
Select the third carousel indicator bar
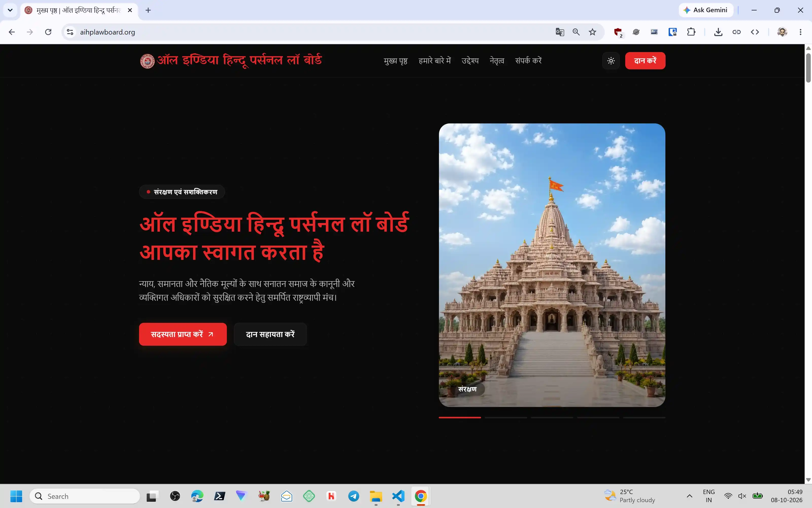click(x=552, y=417)
